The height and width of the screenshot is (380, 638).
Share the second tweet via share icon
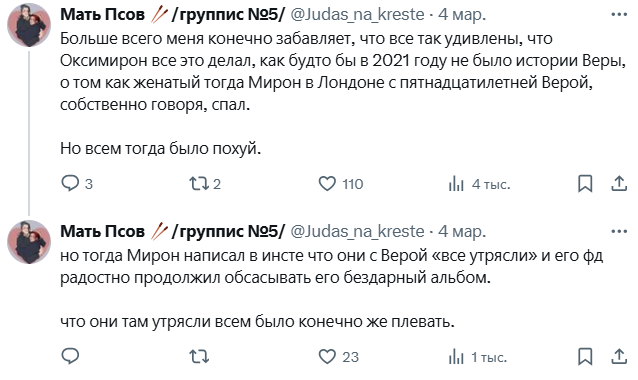[x=619, y=357]
